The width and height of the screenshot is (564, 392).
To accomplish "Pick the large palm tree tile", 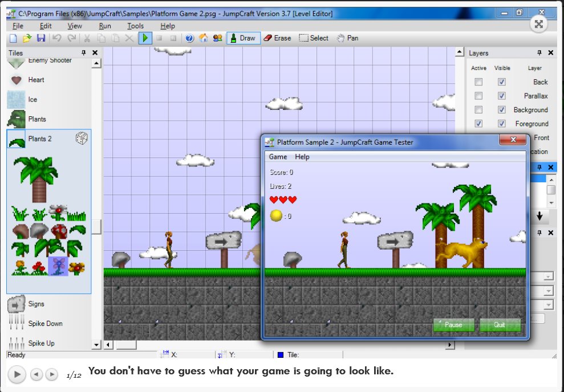I will click(35, 179).
